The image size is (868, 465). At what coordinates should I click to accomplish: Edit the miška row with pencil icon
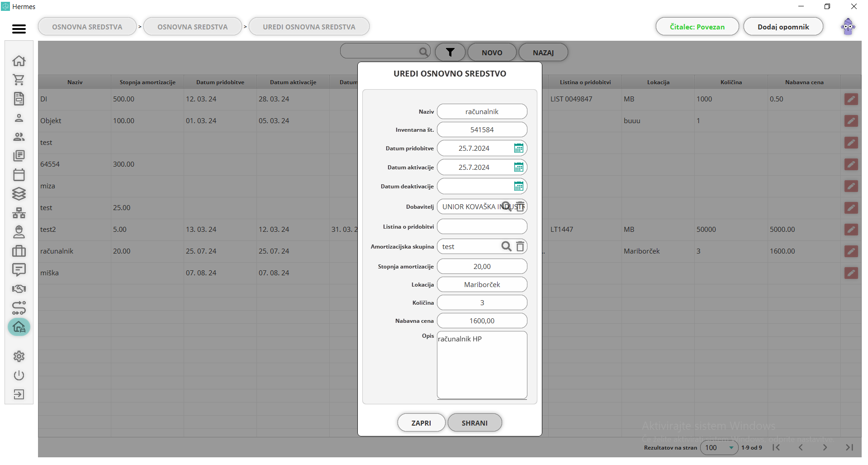(x=851, y=273)
